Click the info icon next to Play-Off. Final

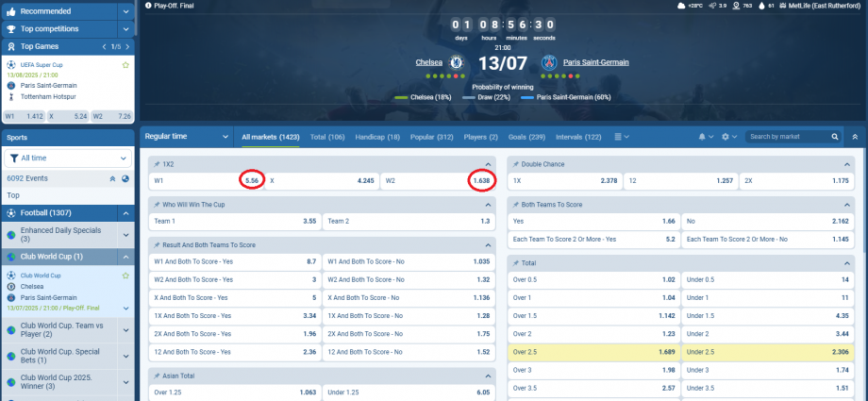(x=148, y=6)
